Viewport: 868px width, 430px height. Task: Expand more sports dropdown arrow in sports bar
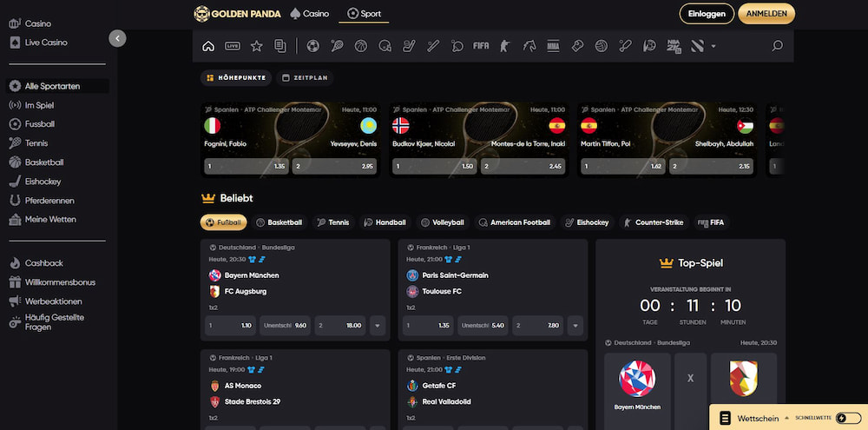click(x=713, y=46)
